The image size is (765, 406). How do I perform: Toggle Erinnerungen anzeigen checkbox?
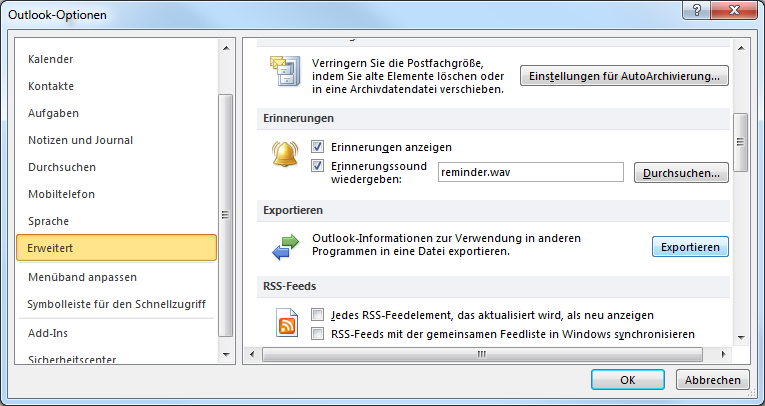click(318, 146)
